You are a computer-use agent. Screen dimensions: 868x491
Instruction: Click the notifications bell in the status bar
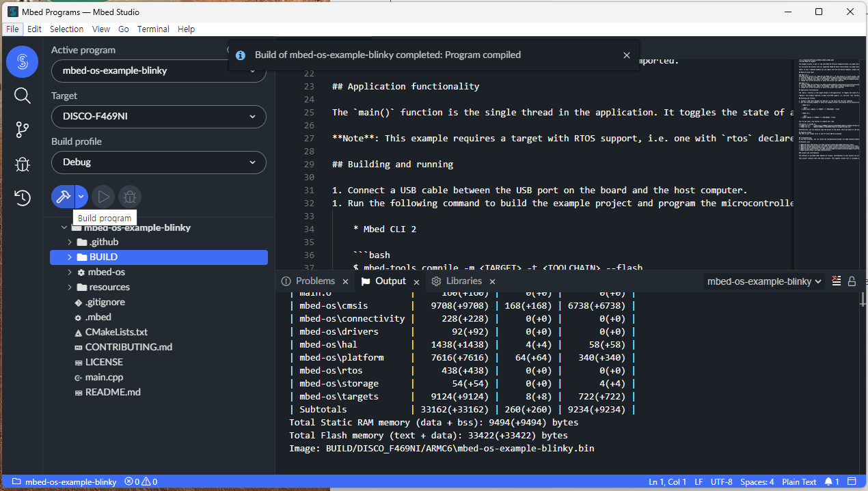(x=831, y=482)
